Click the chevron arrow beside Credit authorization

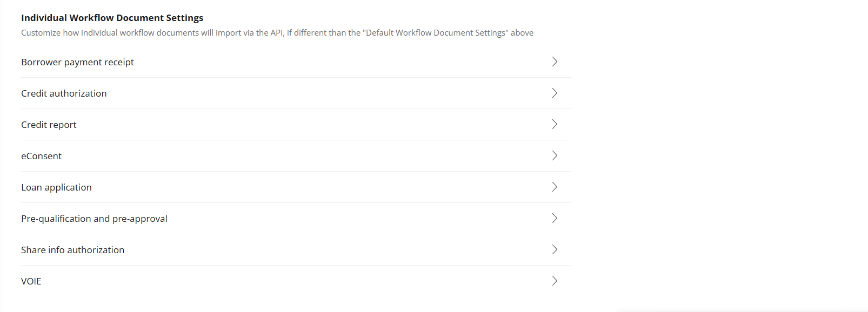click(x=555, y=93)
